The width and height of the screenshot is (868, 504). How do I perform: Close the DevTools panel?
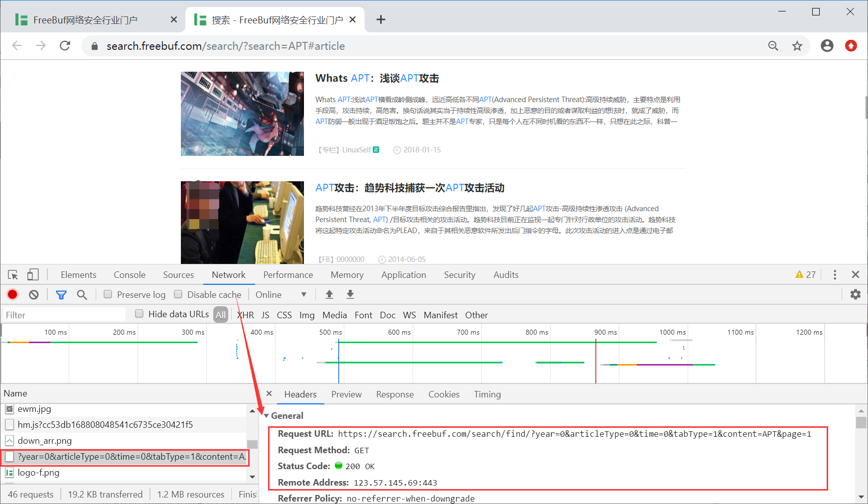(856, 274)
